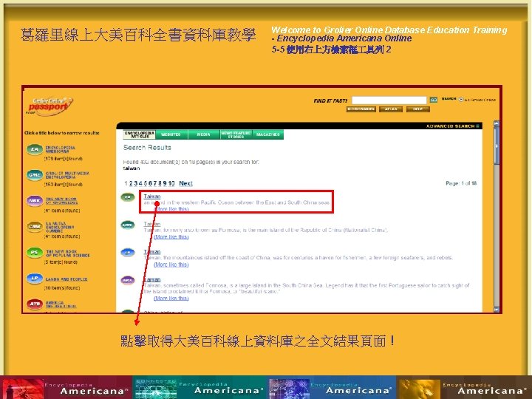Image resolution: width=532 pixels, height=399 pixels.
Task: Click the brown Encyclopedia Americana banner
Action: (x=464, y=387)
